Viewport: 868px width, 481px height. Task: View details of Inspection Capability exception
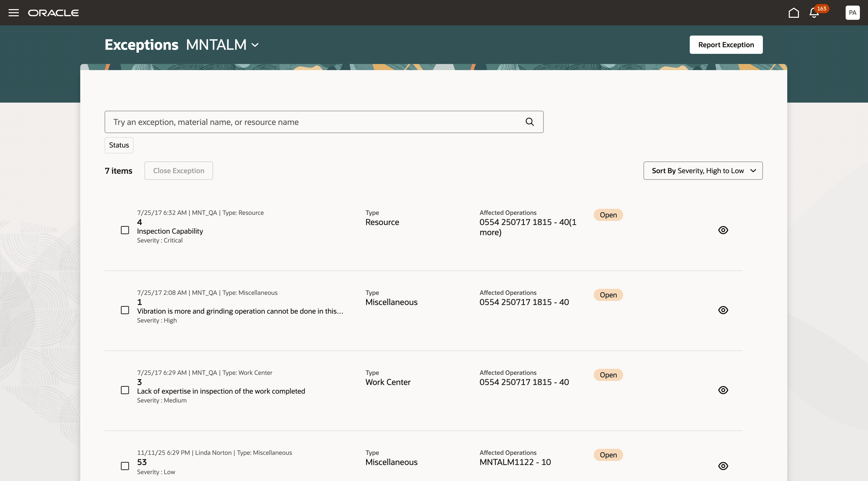[x=723, y=230]
